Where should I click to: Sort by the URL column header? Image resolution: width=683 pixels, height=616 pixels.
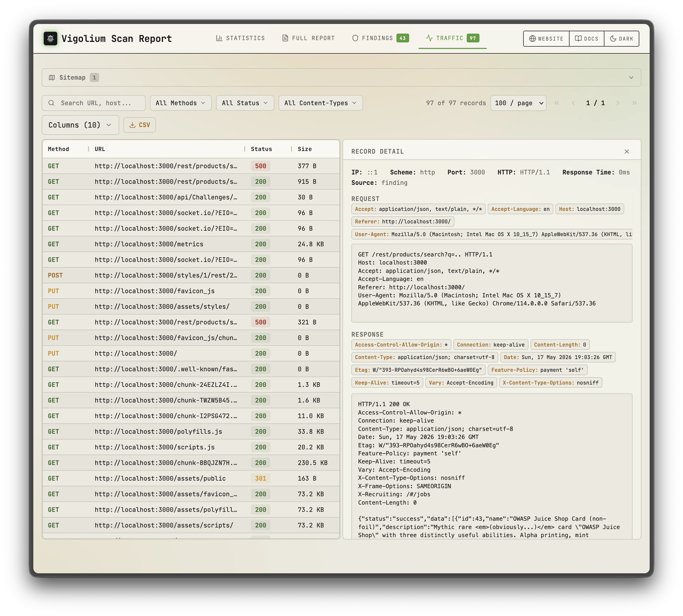(100, 149)
